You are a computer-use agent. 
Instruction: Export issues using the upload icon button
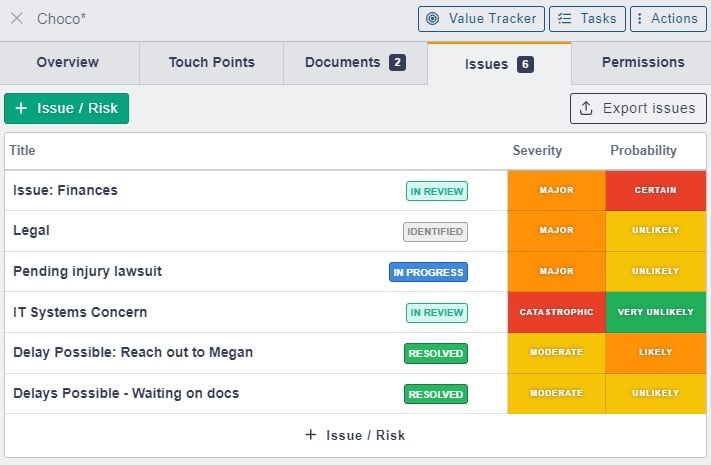tap(638, 109)
